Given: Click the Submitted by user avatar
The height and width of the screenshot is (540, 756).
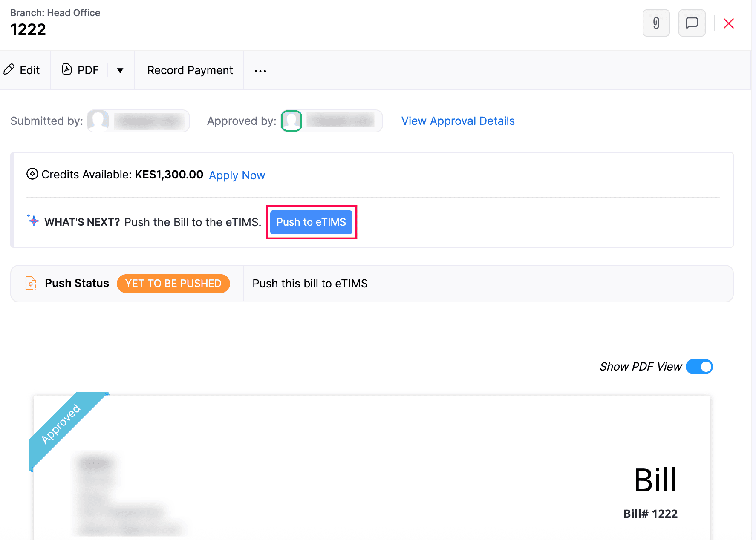Looking at the screenshot, I should pyautogui.click(x=98, y=121).
